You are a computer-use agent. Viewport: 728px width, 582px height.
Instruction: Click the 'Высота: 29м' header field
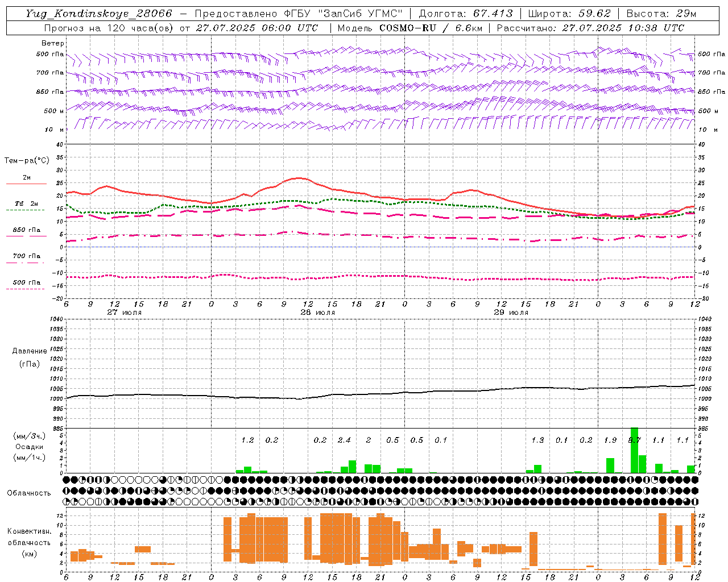click(x=661, y=14)
